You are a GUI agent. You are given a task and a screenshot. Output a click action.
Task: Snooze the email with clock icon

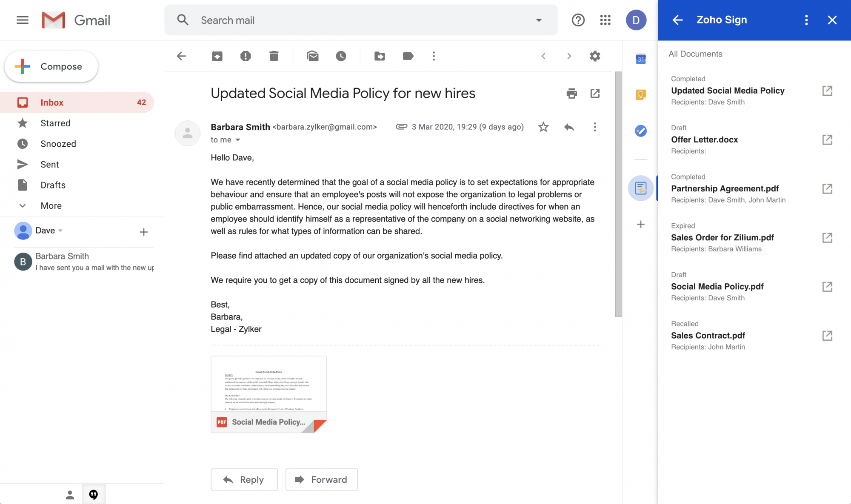click(341, 56)
